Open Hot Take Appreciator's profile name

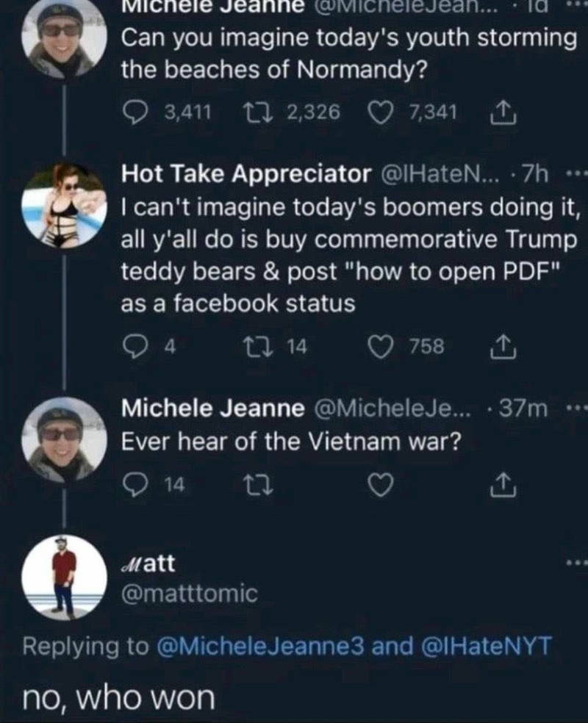point(246,174)
